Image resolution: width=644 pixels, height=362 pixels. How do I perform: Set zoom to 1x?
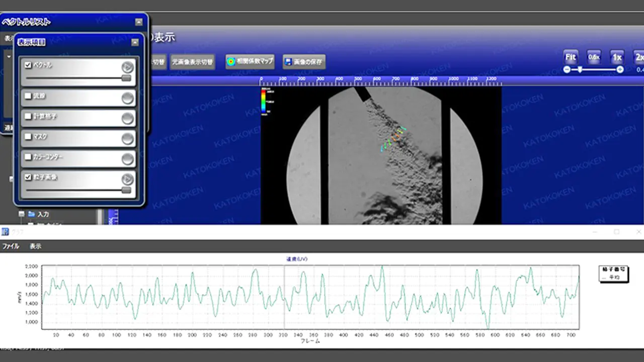coord(617,57)
